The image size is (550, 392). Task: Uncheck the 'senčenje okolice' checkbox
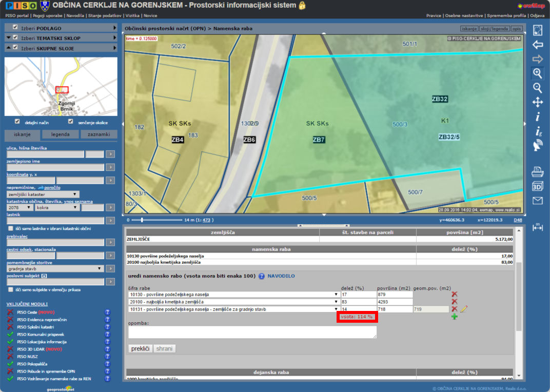[71, 122]
